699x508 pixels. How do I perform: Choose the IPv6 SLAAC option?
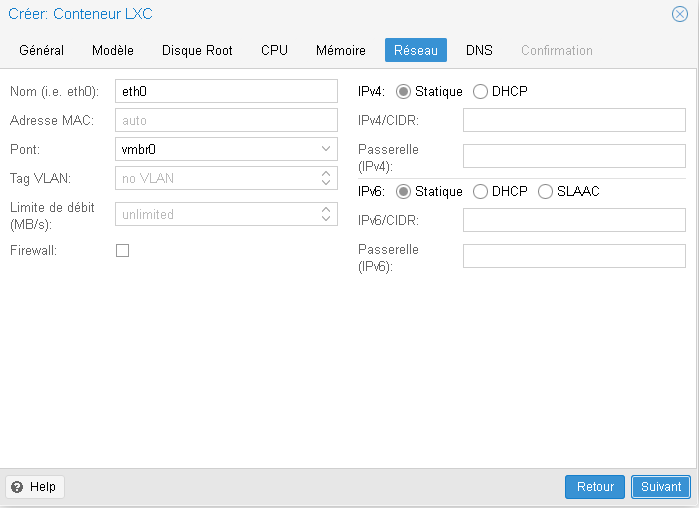(x=545, y=192)
